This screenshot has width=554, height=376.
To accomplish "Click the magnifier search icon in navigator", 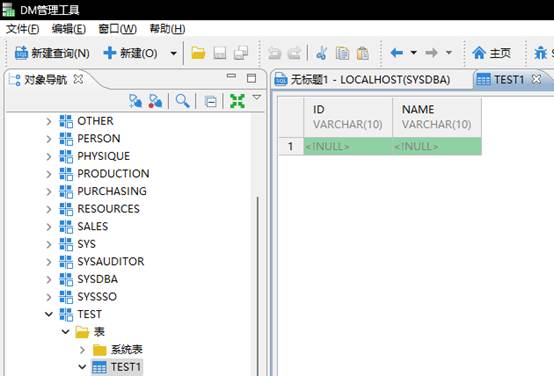I will 182,101.
